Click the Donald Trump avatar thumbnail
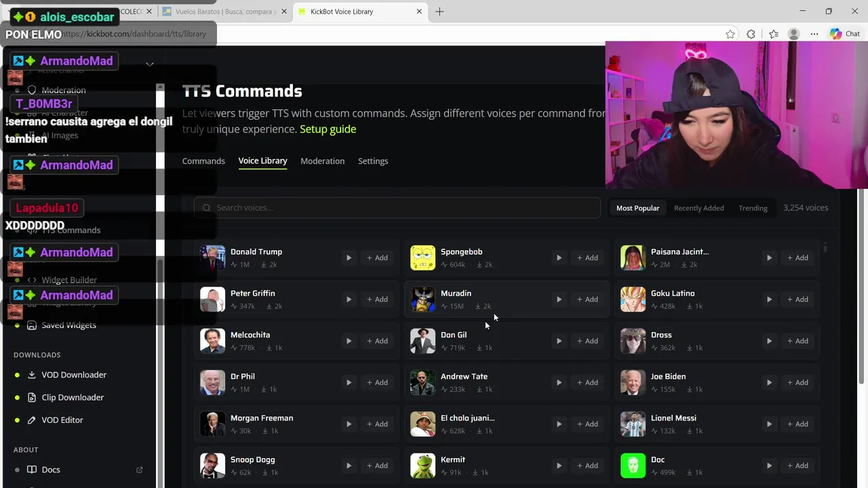Viewport: 868px width, 488px height. 212,258
